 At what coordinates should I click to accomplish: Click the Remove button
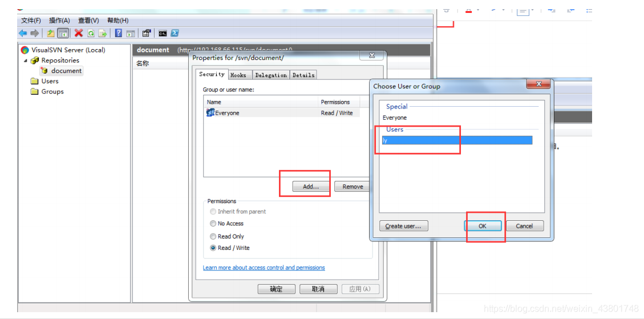point(353,187)
